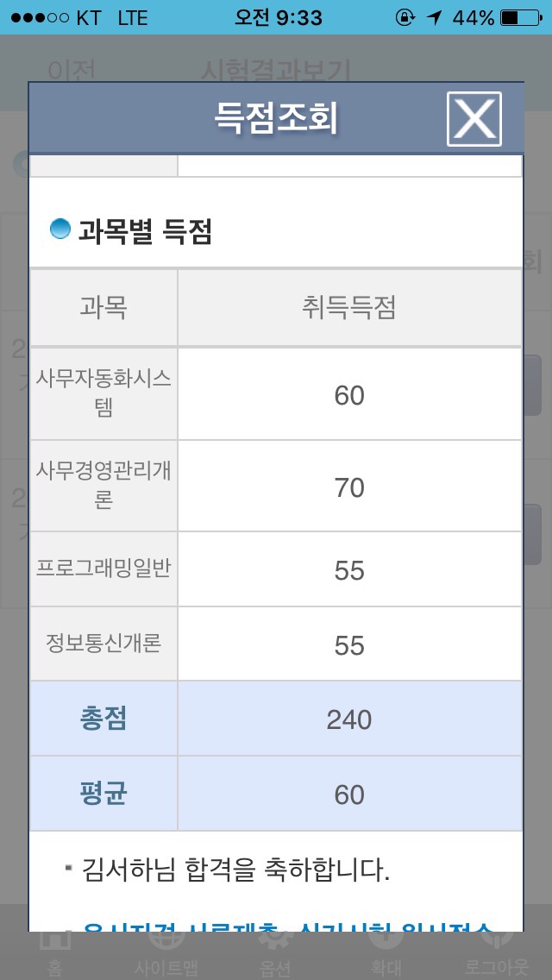Tap the 시험결과보기 page title
This screenshot has height=980, width=552.
click(275, 71)
